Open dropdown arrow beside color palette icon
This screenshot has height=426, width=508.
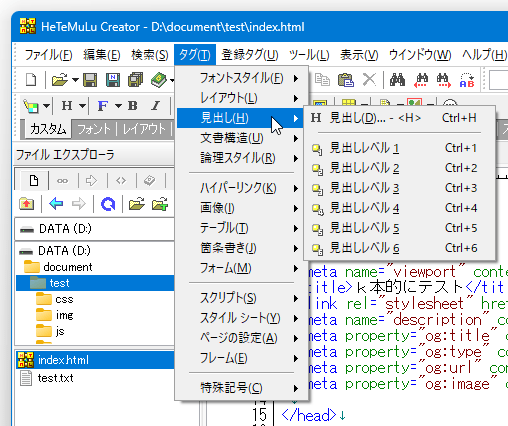[x=46, y=106]
